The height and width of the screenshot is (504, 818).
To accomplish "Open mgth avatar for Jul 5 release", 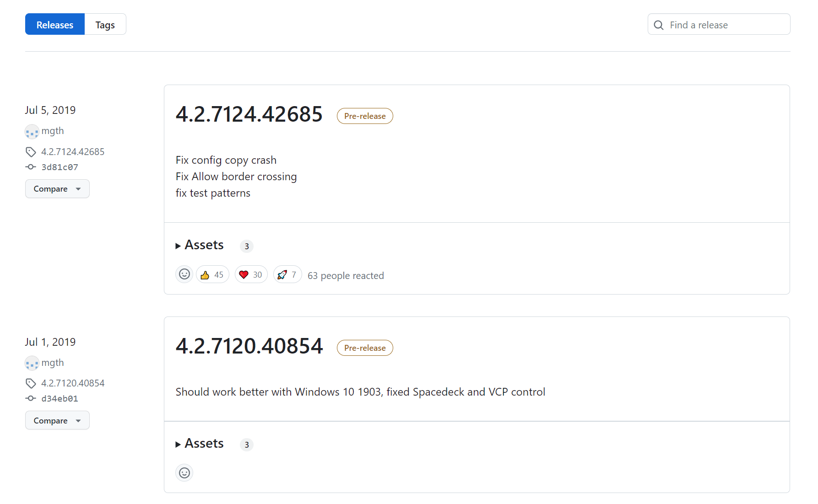I will [x=32, y=132].
